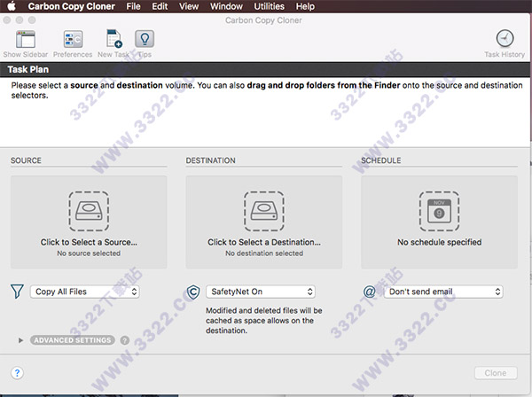Click the SafetyNet description text
The height and width of the screenshot is (397, 532).
click(x=264, y=321)
